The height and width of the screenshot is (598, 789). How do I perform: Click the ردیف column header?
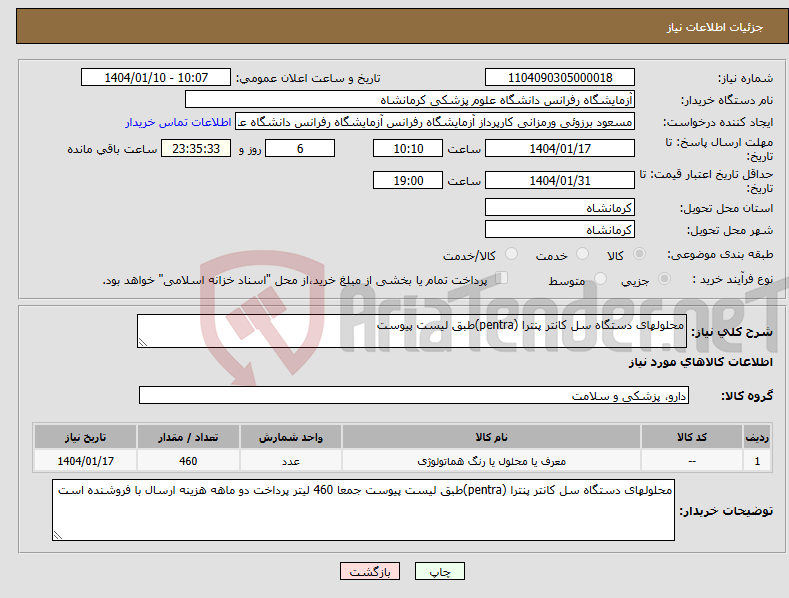point(757,437)
